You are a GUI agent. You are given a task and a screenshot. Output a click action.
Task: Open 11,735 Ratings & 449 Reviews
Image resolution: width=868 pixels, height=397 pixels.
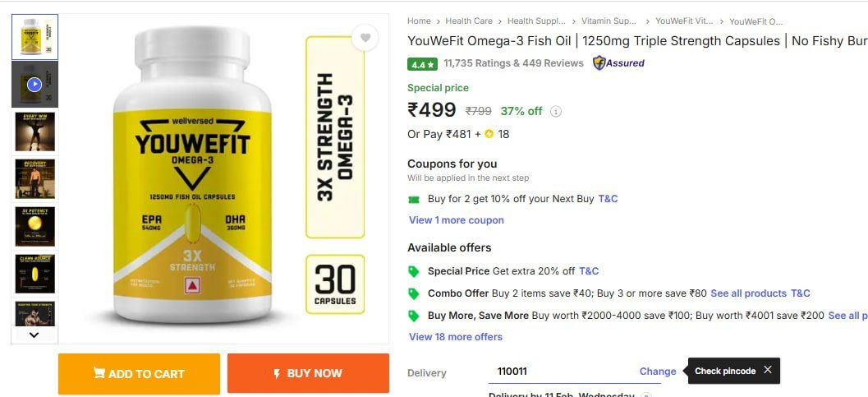[513, 63]
